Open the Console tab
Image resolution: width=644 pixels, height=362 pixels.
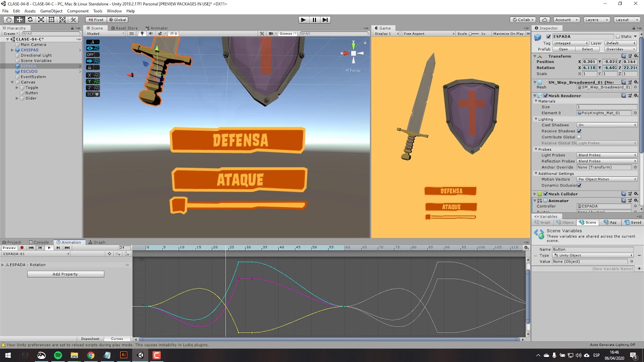point(38,242)
